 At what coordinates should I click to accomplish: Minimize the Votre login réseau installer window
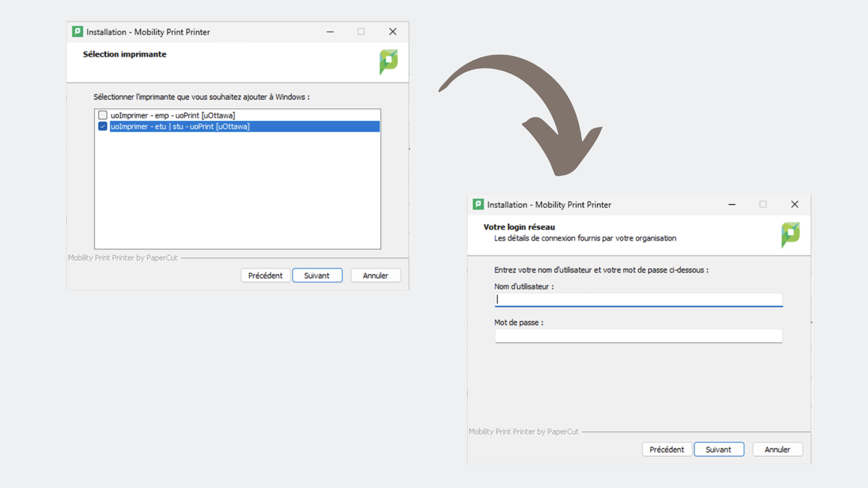tap(732, 204)
